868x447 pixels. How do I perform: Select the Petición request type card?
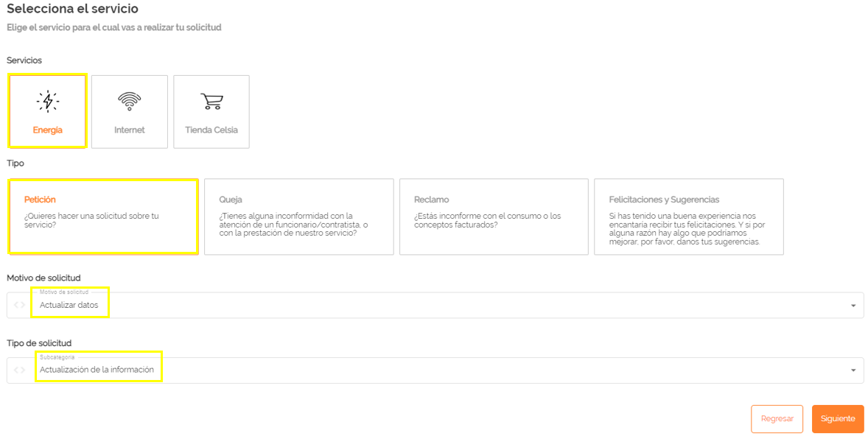[103, 216]
